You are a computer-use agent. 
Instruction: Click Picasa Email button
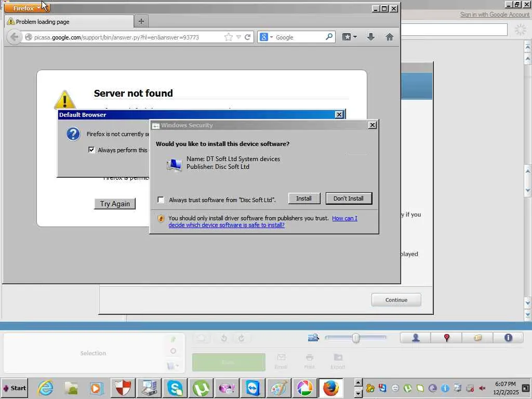click(x=281, y=362)
